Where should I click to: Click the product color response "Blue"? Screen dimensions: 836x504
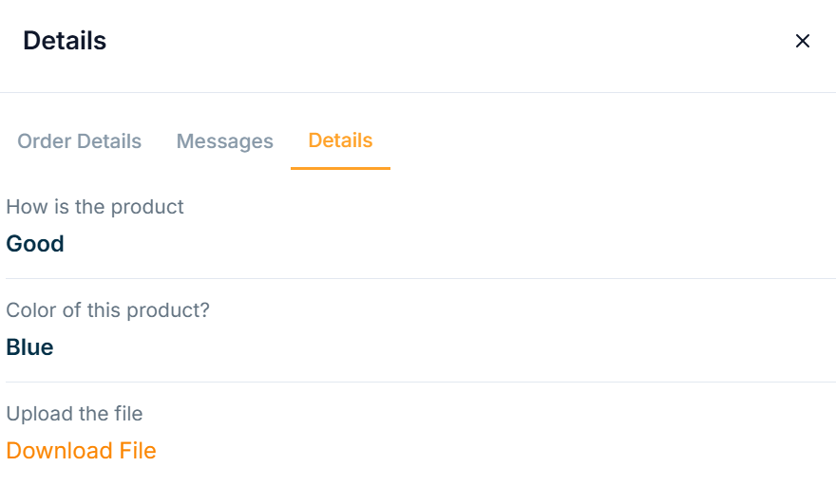pyautogui.click(x=29, y=347)
